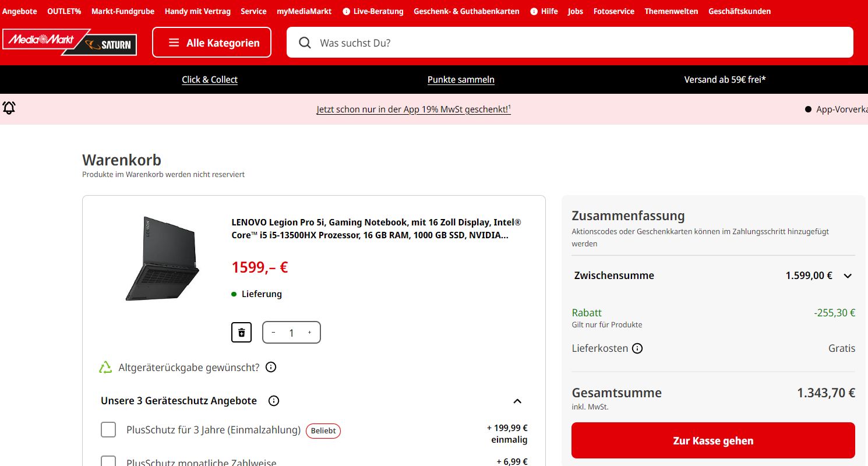The height and width of the screenshot is (466, 868).
Task: Open Themenwelten
Action: tap(671, 11)
